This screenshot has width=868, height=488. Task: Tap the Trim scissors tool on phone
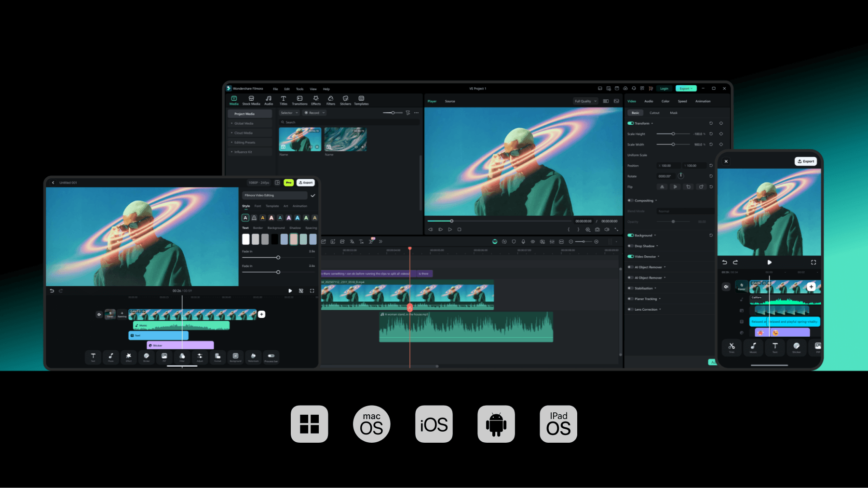pyautogui.click(x=732, y=347)
